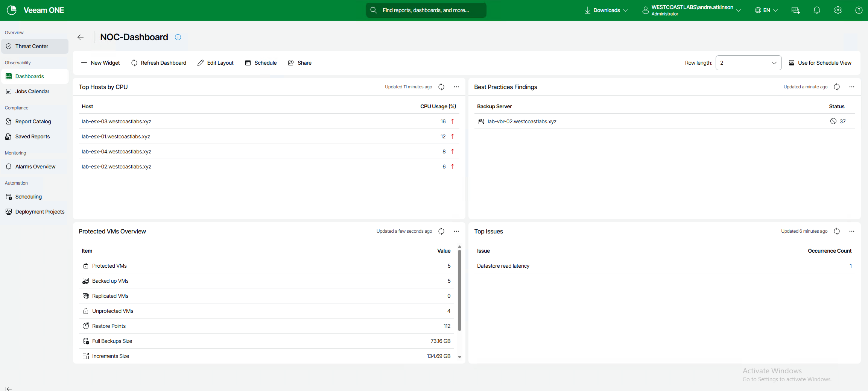Image resolution: width=868 pixels, height=391 pixels.
Task: Open settings gear in top bar
Action: (x=838, y=10)
